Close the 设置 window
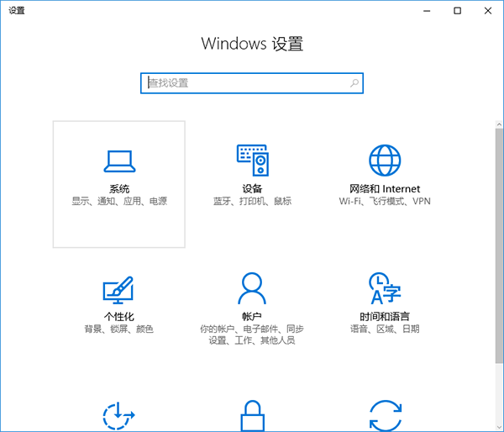The width and height of the screenshot is (504, 432). [x=488, y=11]
